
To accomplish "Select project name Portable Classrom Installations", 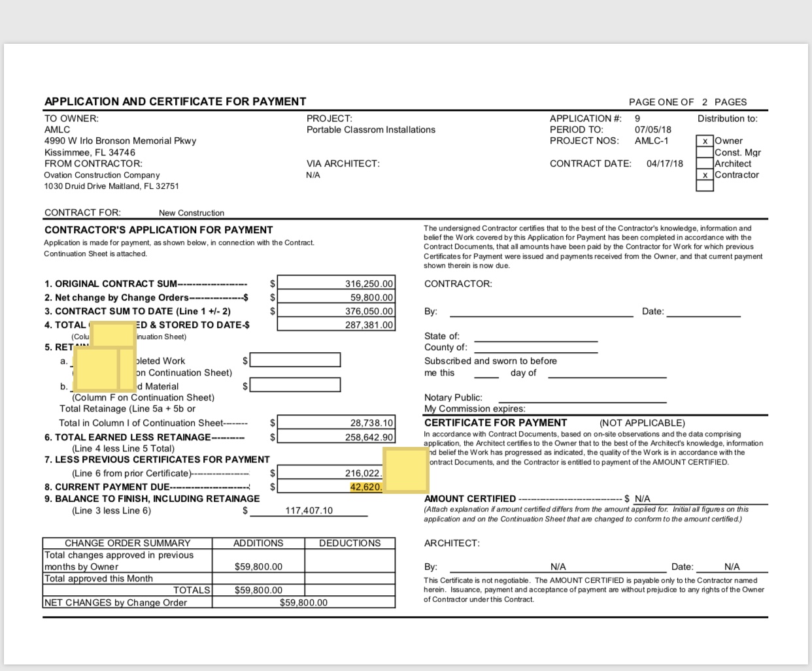I will coord(371,129).
